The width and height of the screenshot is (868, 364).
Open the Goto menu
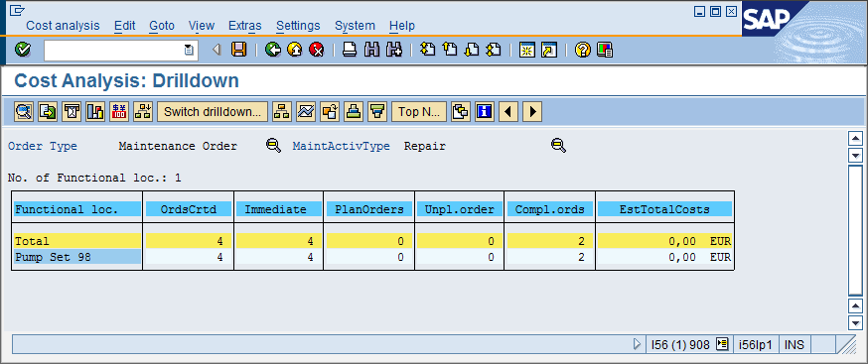(x=162, y=26)
